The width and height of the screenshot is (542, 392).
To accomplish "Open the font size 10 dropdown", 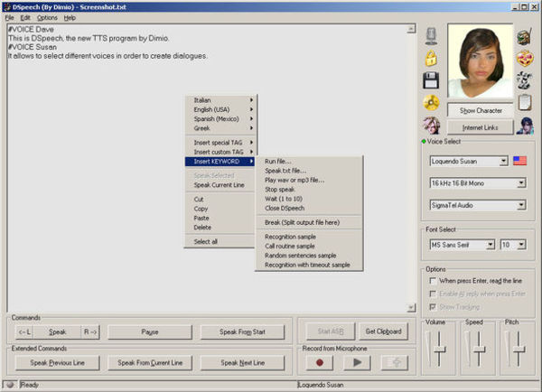I will [x=521, y=245].
